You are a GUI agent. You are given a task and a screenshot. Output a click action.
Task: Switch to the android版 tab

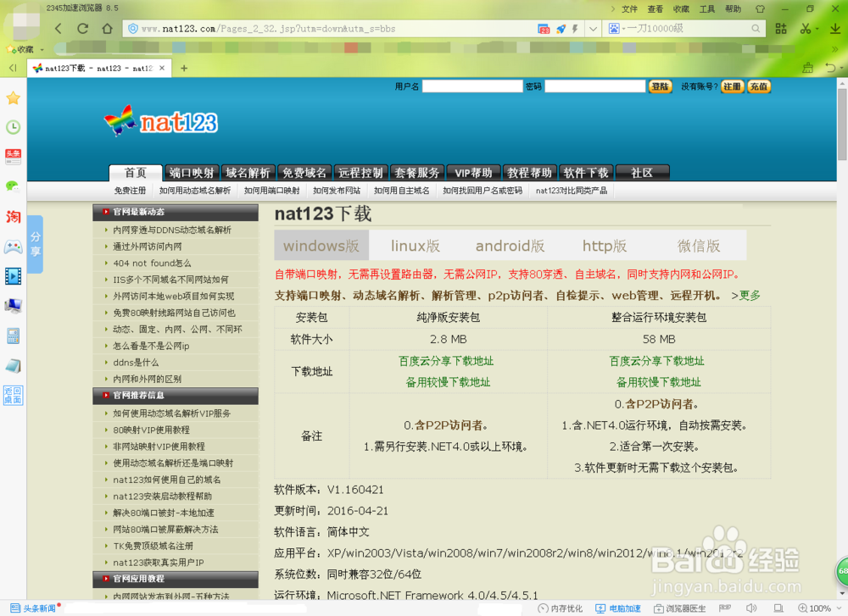510,246
